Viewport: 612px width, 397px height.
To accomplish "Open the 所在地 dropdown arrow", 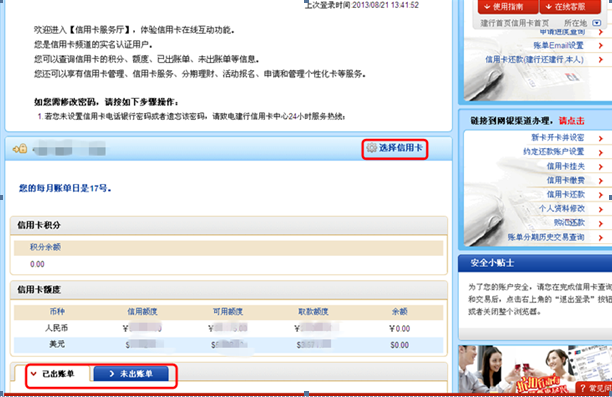I will pyautogui.click(x=596, y=23).
